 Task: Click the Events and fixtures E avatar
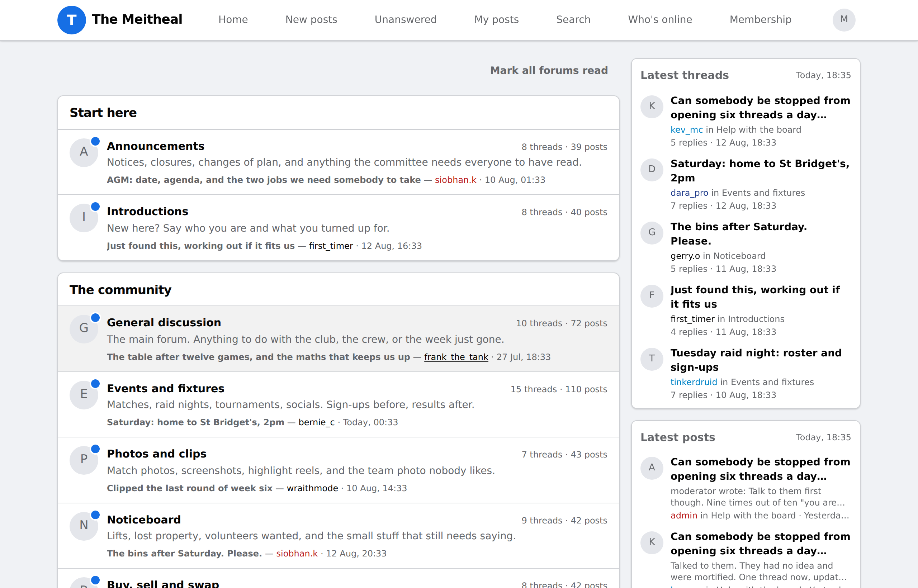pyautogui.click(x=84, y=395)
